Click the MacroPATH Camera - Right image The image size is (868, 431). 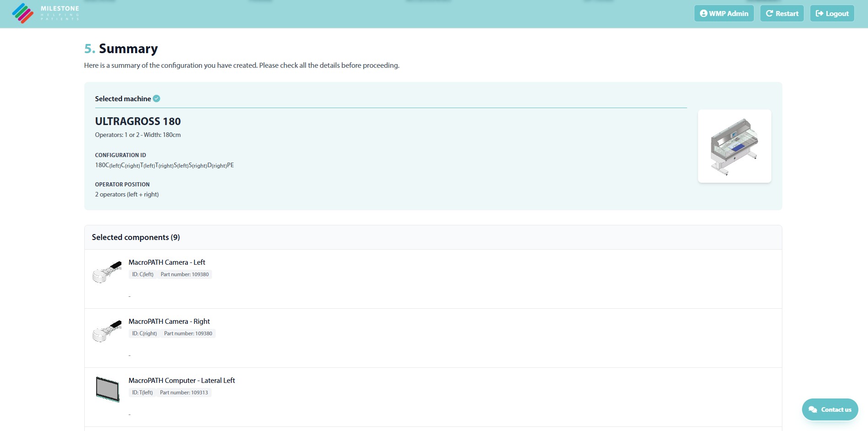(107, 331)
